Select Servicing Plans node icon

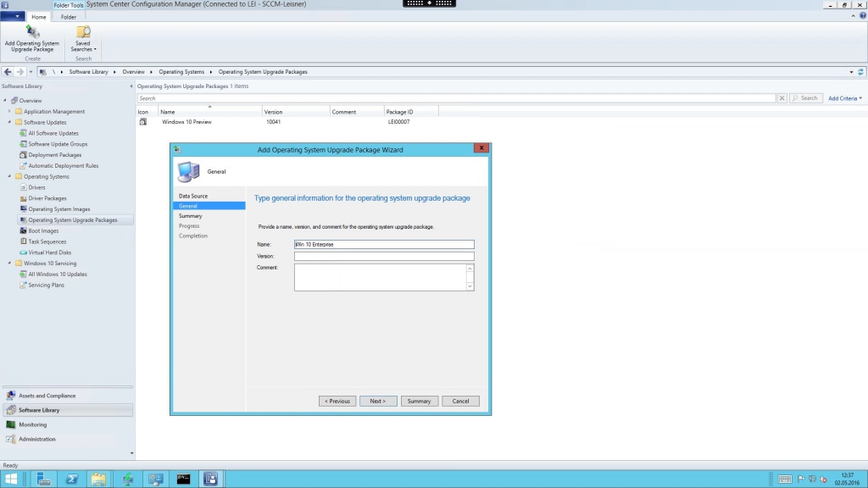pos(23,285)
